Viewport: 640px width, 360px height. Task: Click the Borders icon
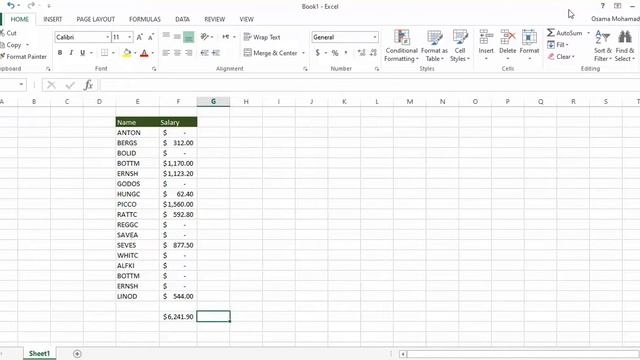[x=104, y=53]
